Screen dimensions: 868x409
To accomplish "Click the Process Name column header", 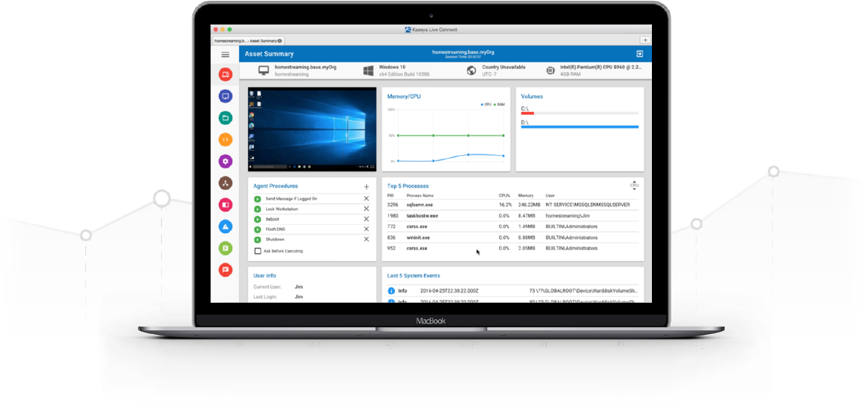I will (x=420, y=196).
